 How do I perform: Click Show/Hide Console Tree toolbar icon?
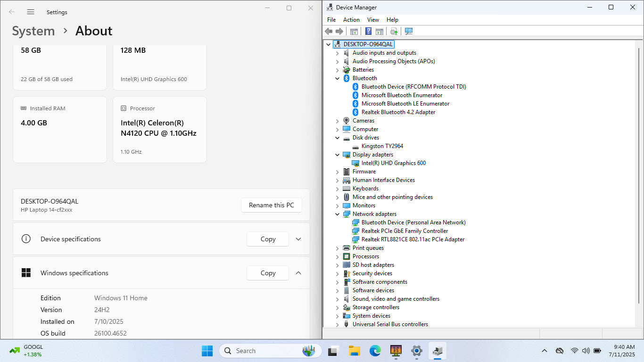(x=354, y=31)
